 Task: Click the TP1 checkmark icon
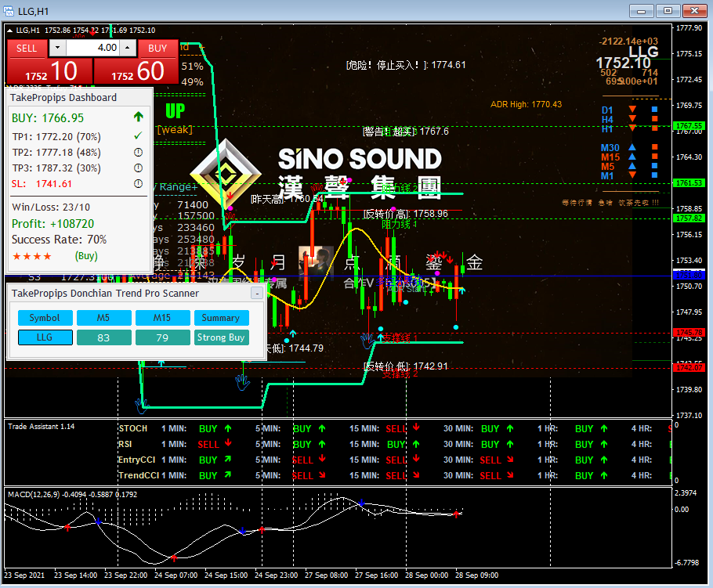[x=138, y=136]
